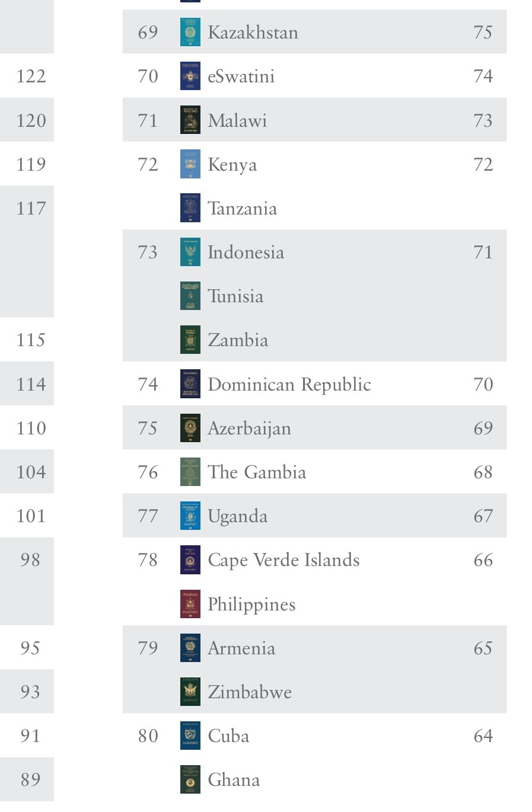Image resolution: width=532 pixels, height=812 pixels.
Task: Click the left column number 122
Action: (x=31, y=76)
